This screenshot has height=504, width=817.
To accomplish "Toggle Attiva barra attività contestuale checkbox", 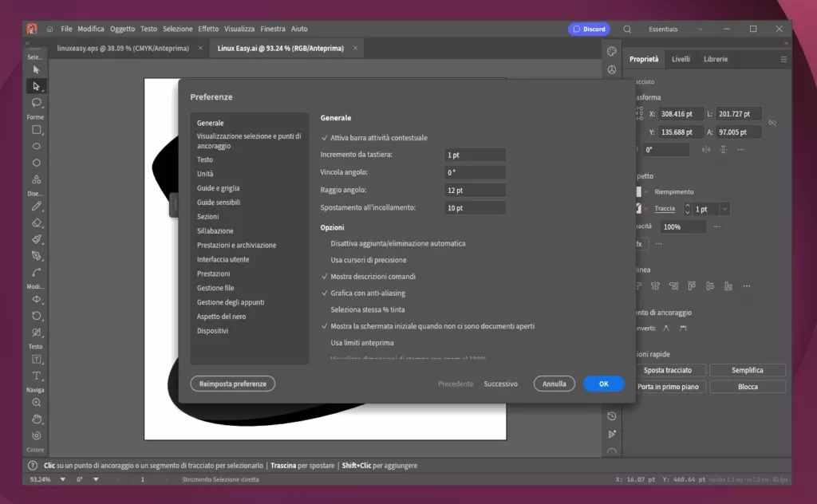I will click(x=324, y=138).
